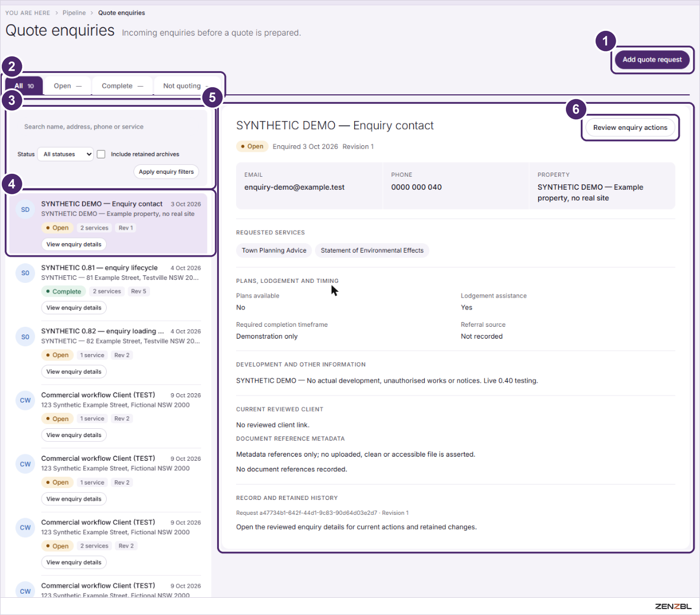The width and height of the screenshot is (700, 615).
Task: Select SYNTHETIC 0.82 — enquiry loading title
Action: click(x=102, y=331)
